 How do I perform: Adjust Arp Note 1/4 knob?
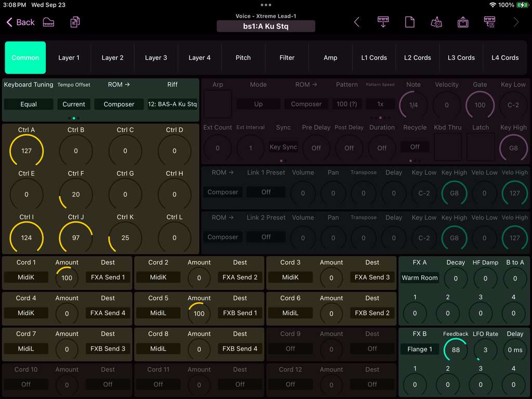[x=413, y=105]
